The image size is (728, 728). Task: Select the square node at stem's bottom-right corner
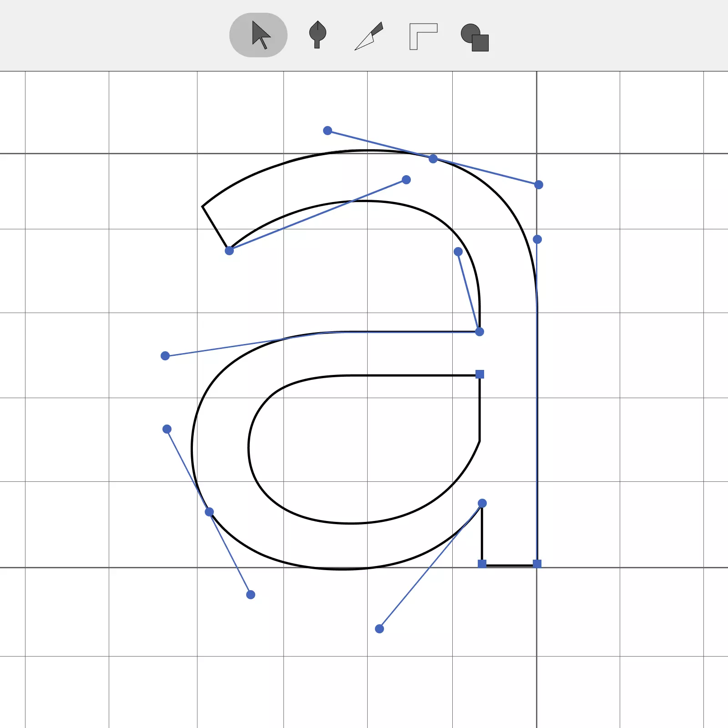537,564
